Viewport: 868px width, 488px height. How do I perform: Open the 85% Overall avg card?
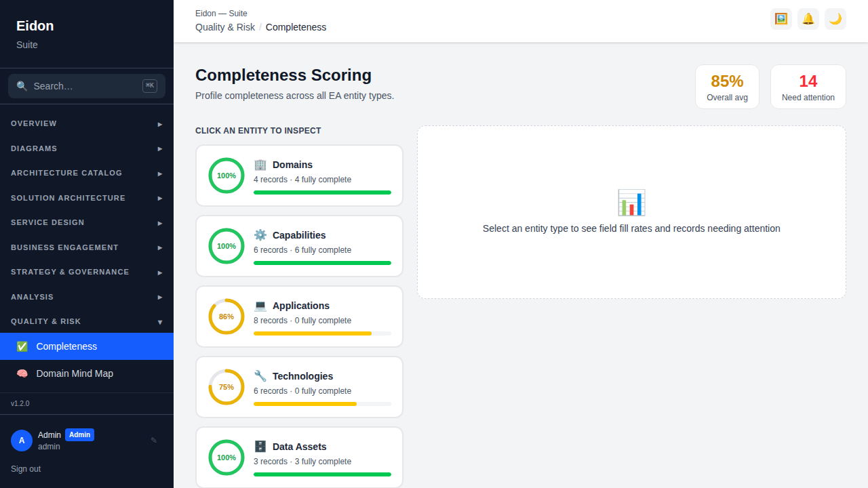click(727, 87)
